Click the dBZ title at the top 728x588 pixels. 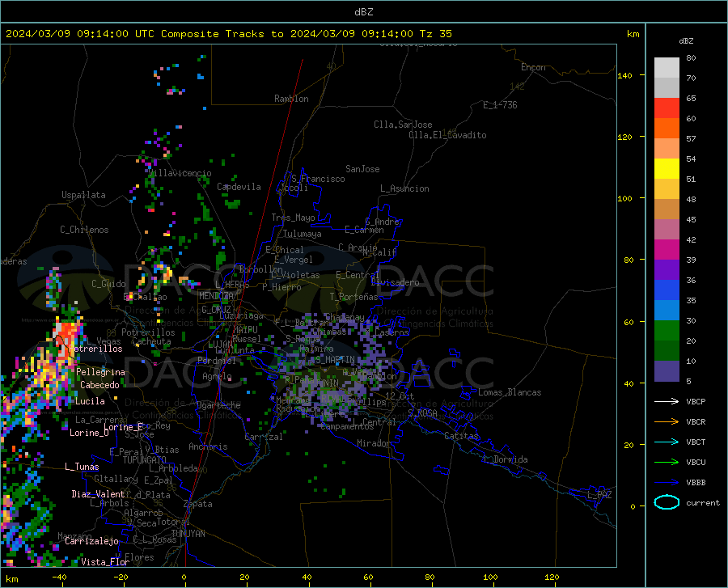pos(363,12)
